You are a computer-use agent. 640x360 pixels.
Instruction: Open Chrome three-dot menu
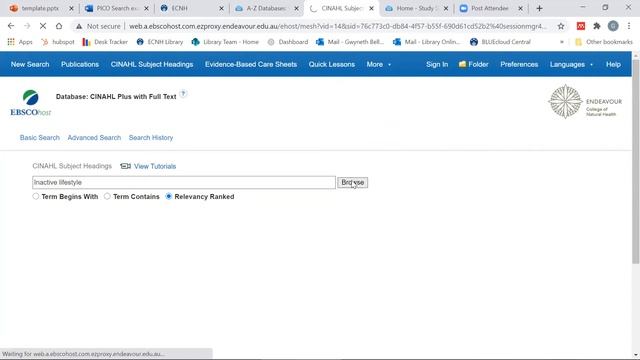tap(629, 26)
